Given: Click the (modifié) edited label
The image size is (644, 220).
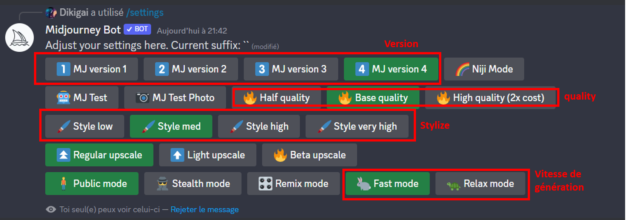Looking at the screenshot, I should (265, 46).
